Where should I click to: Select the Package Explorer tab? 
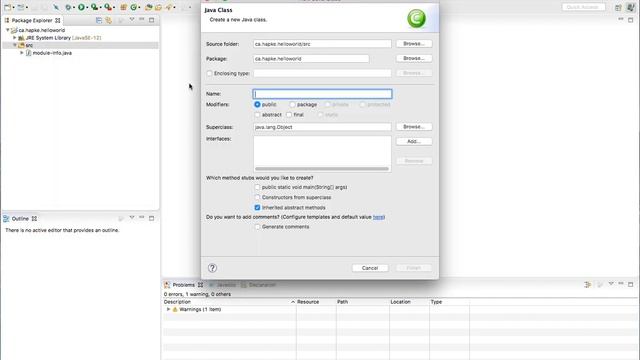[32, 20]
